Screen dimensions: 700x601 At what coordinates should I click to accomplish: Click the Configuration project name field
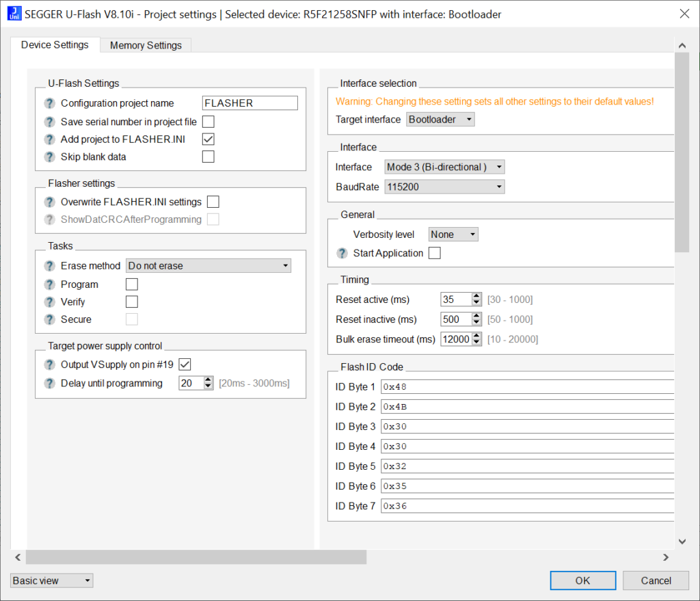250,103
